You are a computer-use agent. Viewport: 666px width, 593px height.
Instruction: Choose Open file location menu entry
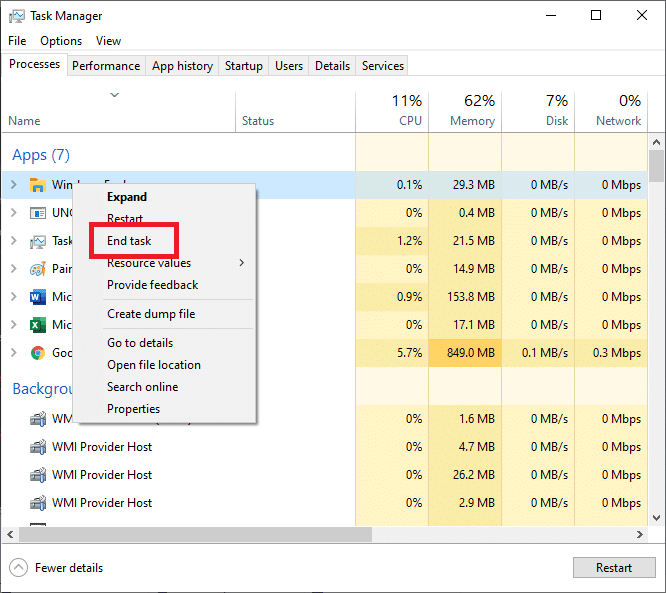coord(154,365)
